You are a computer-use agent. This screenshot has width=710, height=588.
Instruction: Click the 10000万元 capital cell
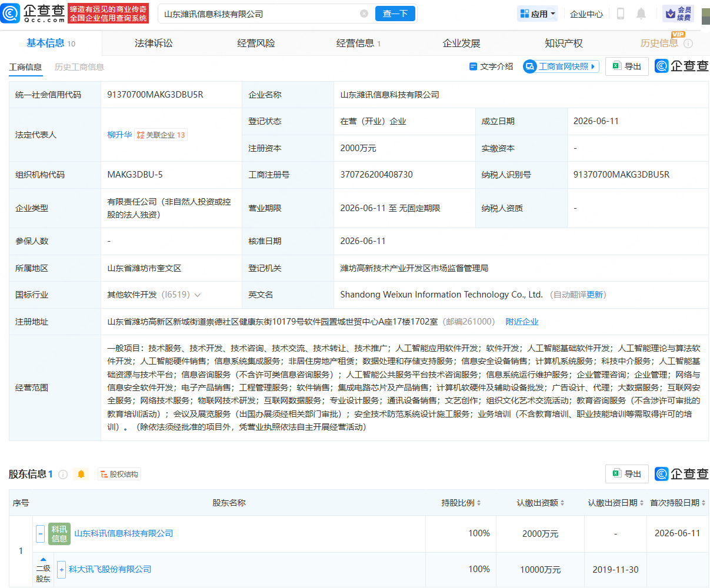[540, 570]
